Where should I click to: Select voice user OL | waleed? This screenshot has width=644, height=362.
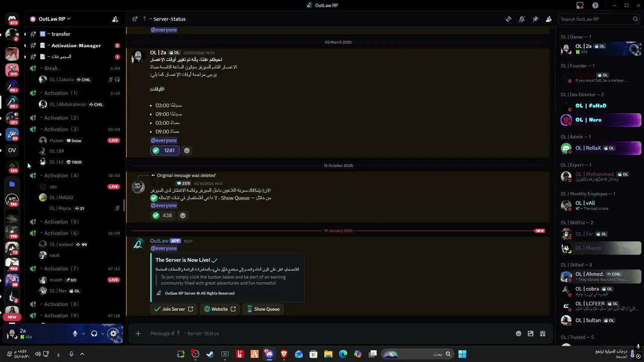pyautogui.click(x=79, y=244)
